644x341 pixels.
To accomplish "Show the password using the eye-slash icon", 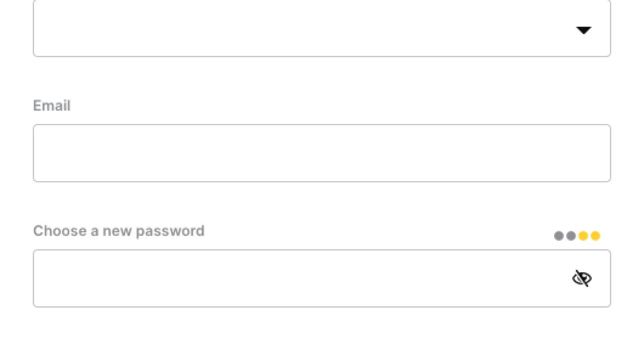I will point(582,278).
